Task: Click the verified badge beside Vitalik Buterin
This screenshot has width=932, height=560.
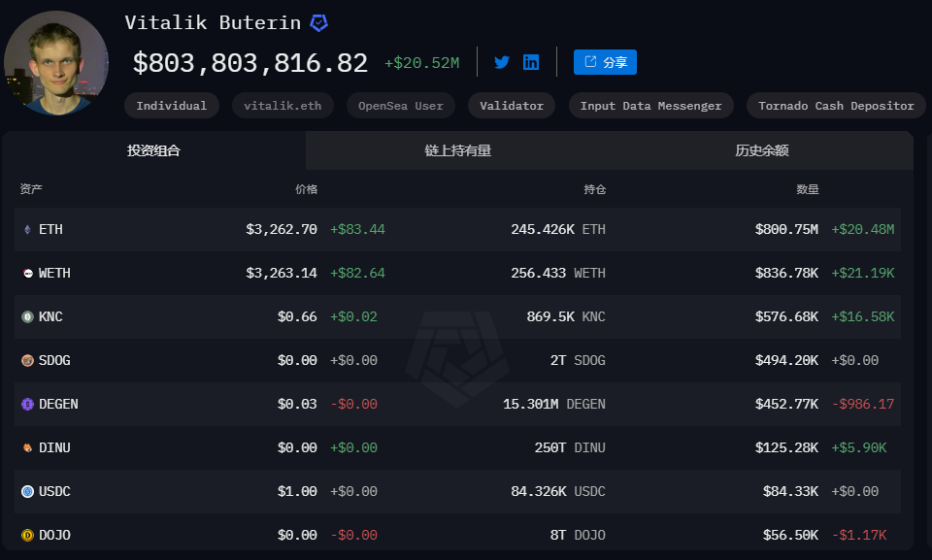Action: click(x=318, y=22)
